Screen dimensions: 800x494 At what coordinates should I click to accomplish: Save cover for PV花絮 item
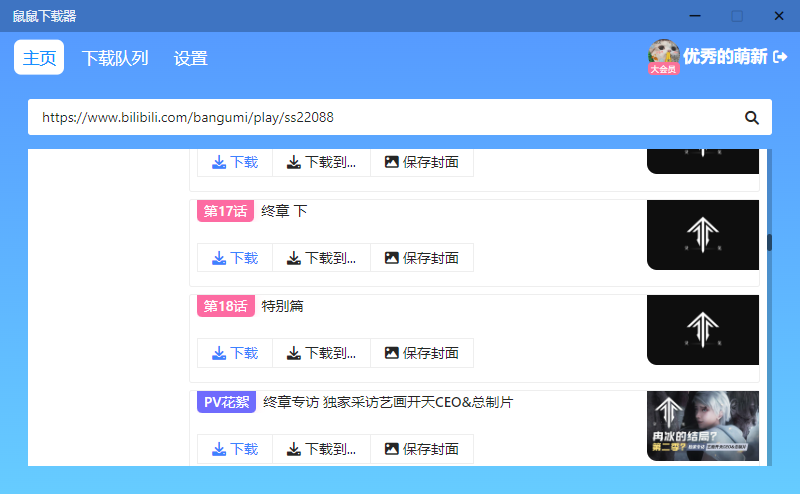point(421,449)
